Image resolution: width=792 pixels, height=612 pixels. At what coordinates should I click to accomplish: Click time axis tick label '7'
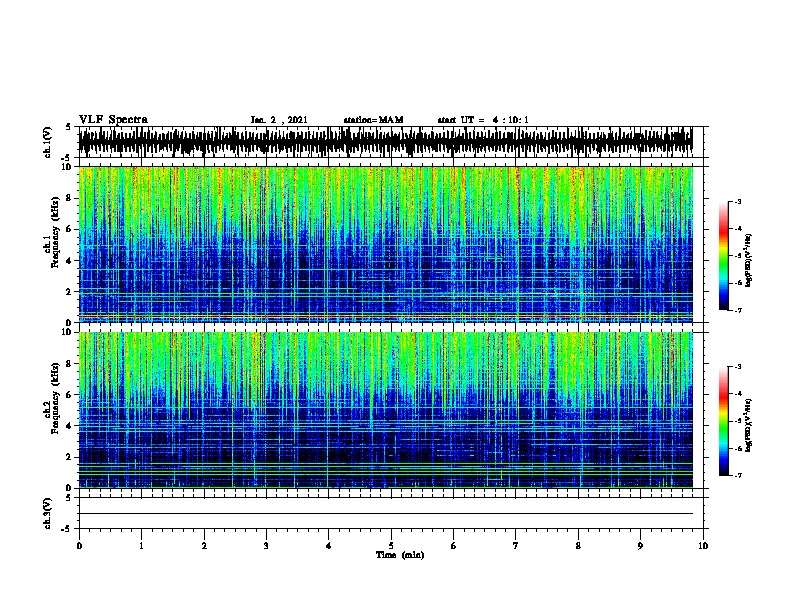point(516,545)
